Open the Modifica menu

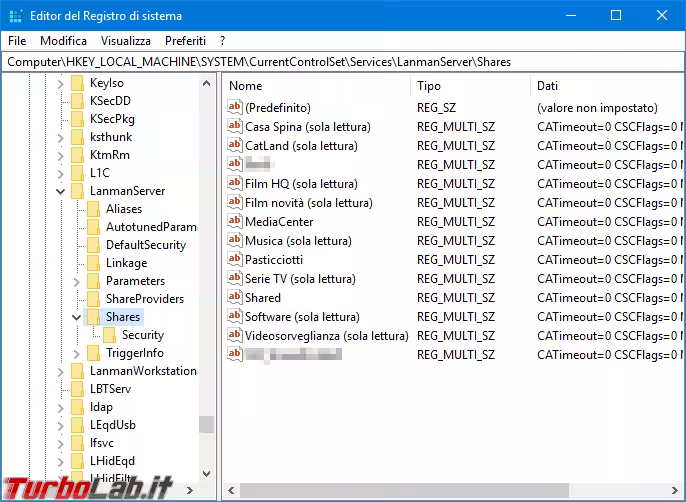pyautogui.click(x=63, y=41)
